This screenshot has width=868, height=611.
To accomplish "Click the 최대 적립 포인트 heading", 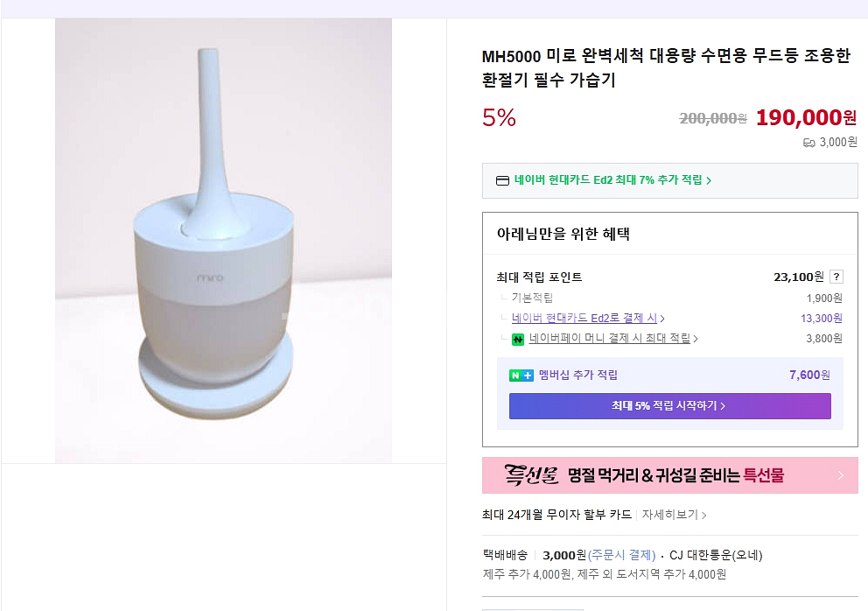I will (x=539, y=277).
